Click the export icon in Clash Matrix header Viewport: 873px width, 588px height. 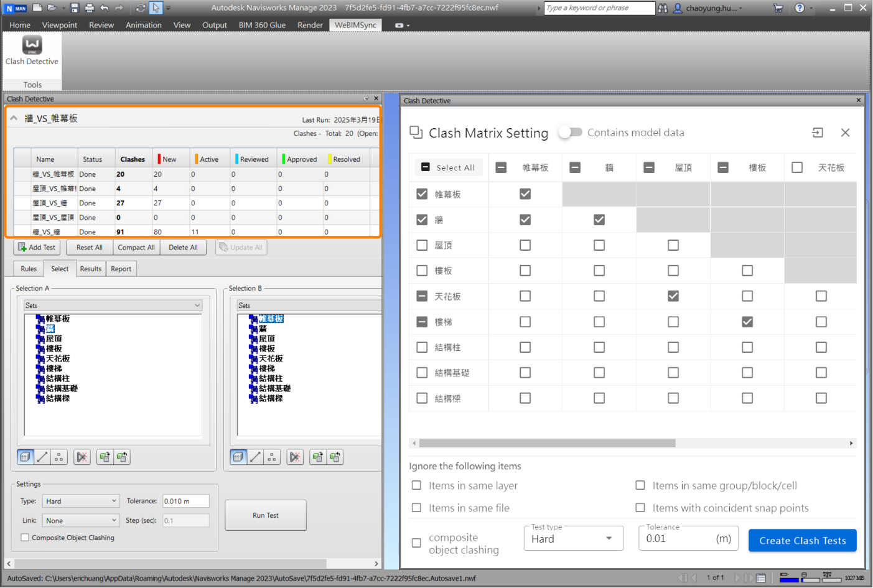pyautogui.click(x=818, y=133)
